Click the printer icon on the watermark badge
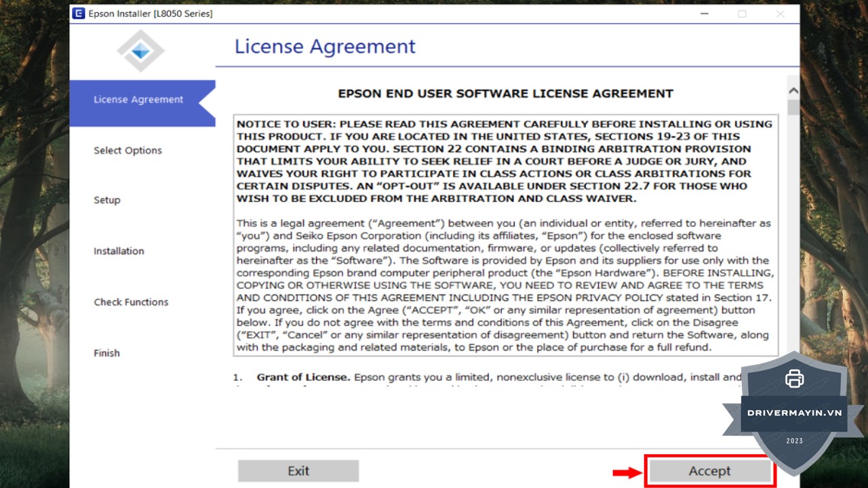868x488 pixels. pyautogui.click(x=794, y=379)
